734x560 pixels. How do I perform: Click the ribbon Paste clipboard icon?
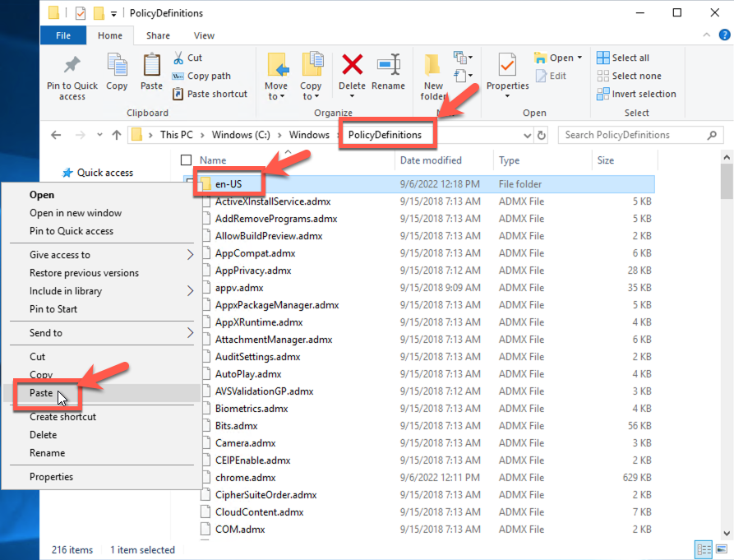point(151,66)
